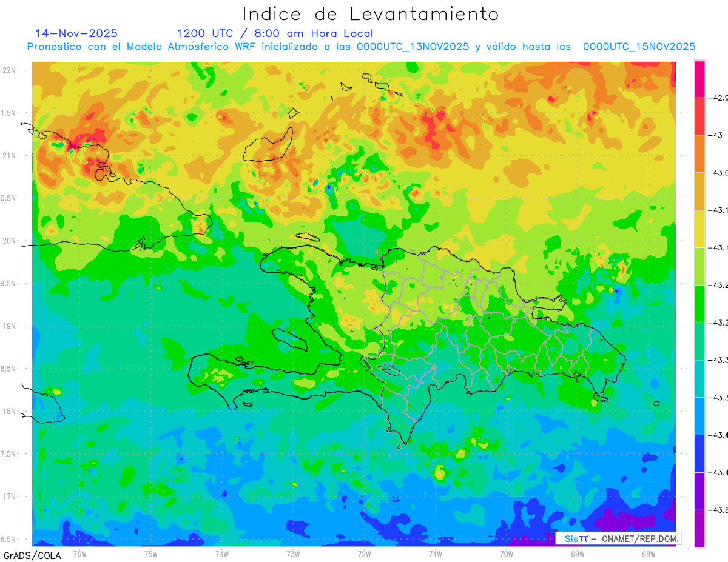
Task: Click the '21N' latitude label
Action: click(x=9, y=155)
